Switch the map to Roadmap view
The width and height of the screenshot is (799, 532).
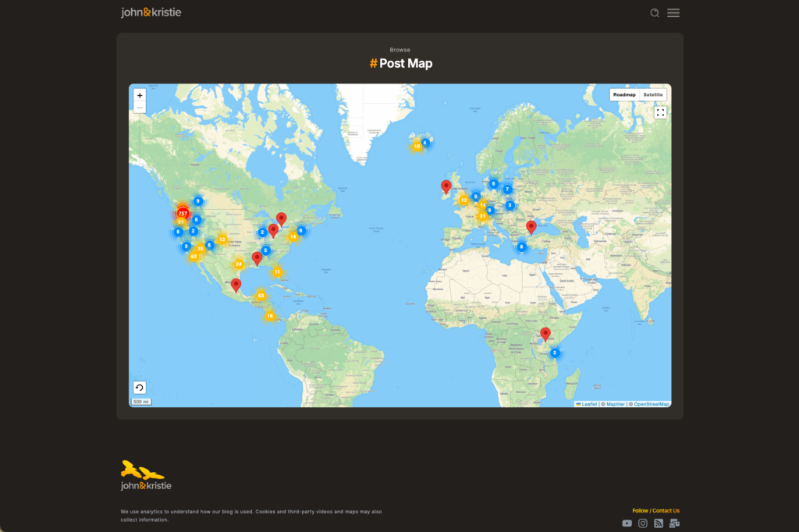[624, 95]
